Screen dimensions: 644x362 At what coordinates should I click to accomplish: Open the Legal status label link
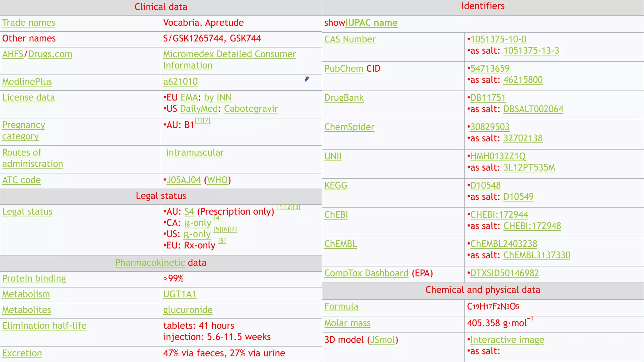(27, 211)
